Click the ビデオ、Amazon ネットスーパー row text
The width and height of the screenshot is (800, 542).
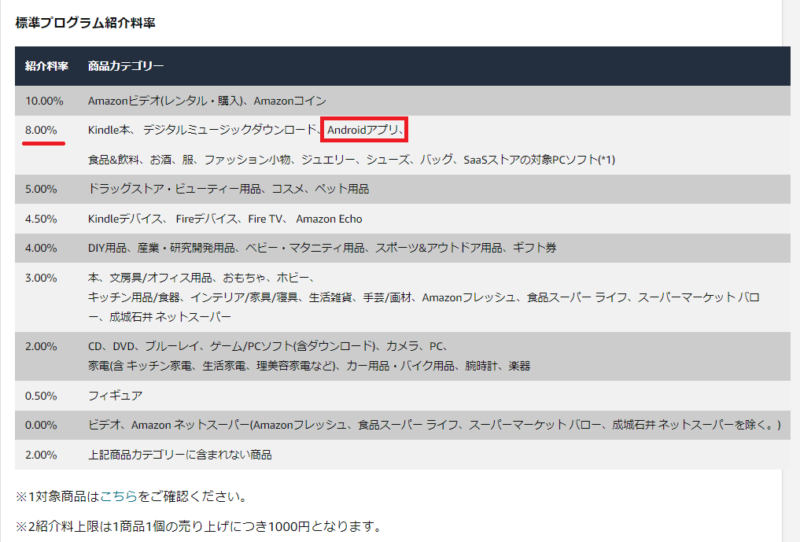(434, 425)
